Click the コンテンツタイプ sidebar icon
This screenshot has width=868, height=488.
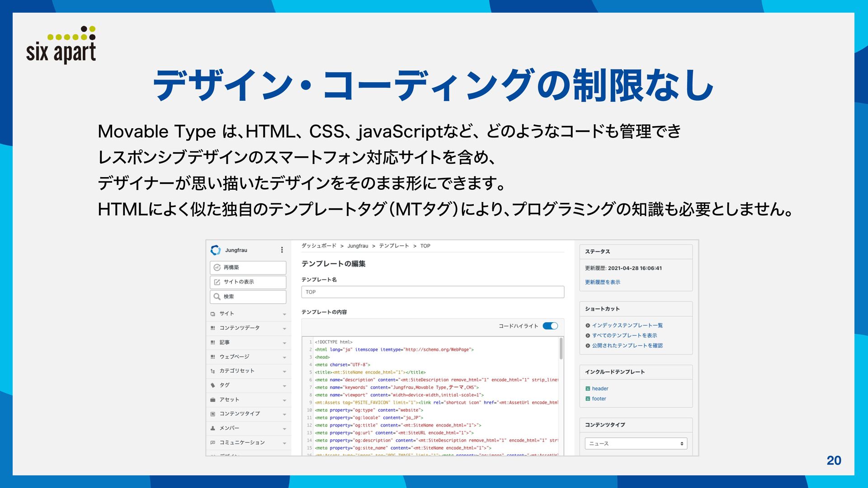point(212,414)
